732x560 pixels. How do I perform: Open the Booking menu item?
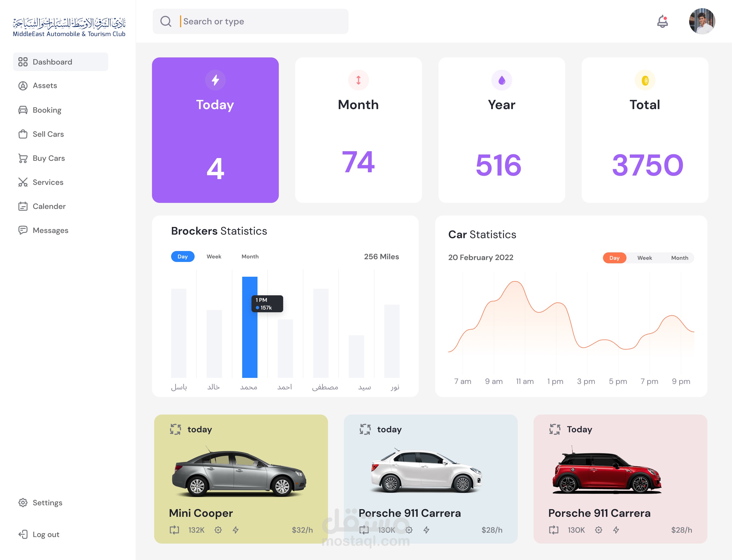point(47,110)
